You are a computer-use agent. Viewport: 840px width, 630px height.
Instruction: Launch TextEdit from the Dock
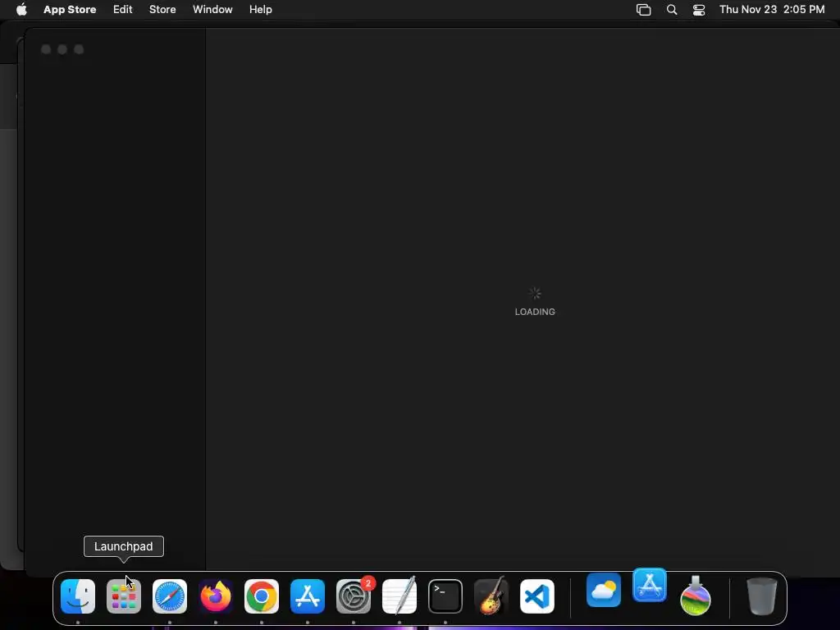pos(399,596)
